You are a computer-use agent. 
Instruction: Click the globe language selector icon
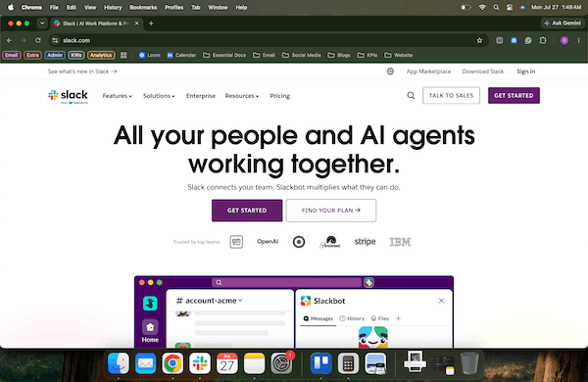(x=390, y=72)
